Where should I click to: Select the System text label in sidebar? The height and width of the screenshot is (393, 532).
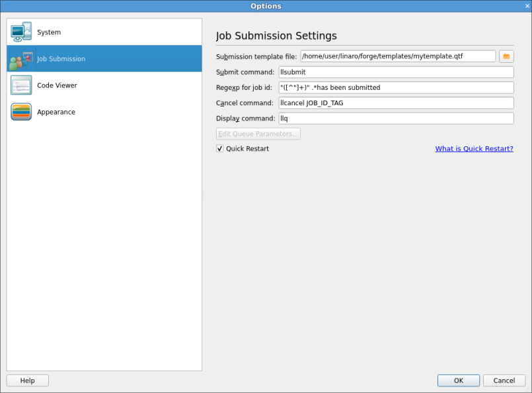(49, 32)
